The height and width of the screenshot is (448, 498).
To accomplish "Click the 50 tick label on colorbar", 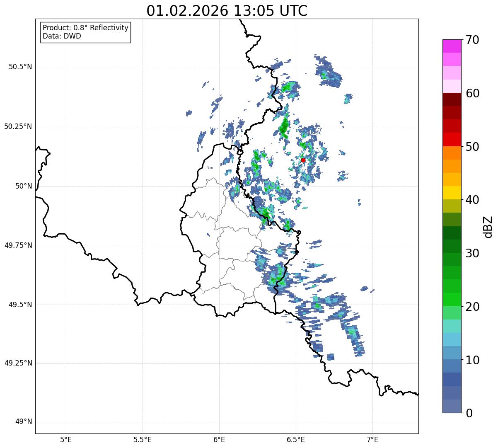I will pos(472,147).
